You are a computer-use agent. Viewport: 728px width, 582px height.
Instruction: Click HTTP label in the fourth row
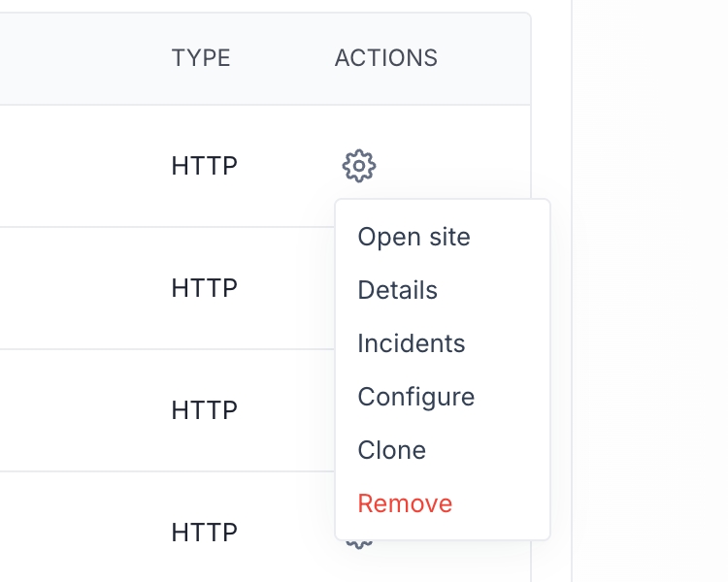[x=204, y=533]
